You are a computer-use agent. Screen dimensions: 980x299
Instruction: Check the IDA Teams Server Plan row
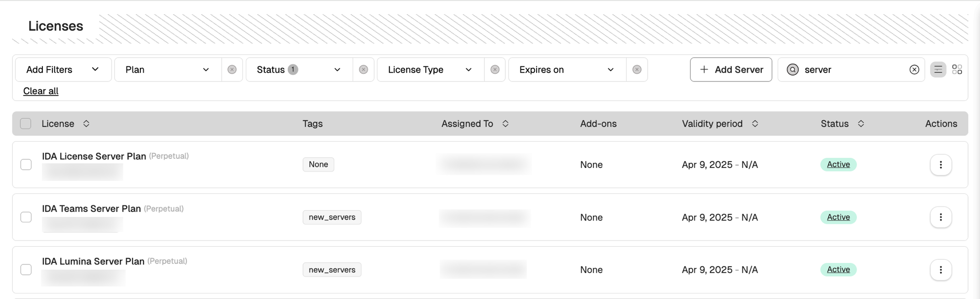(26, 217)
